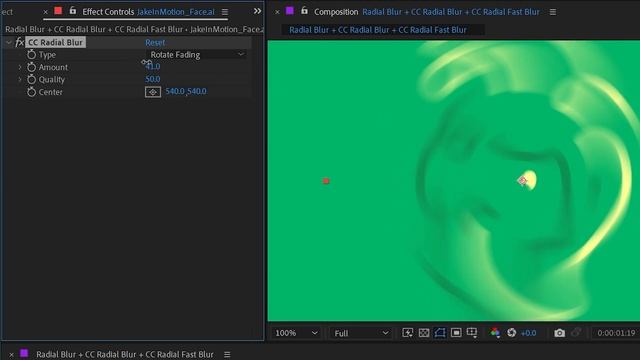Open the Composition panel menu

pyautogui.click(x=553, y=12)
